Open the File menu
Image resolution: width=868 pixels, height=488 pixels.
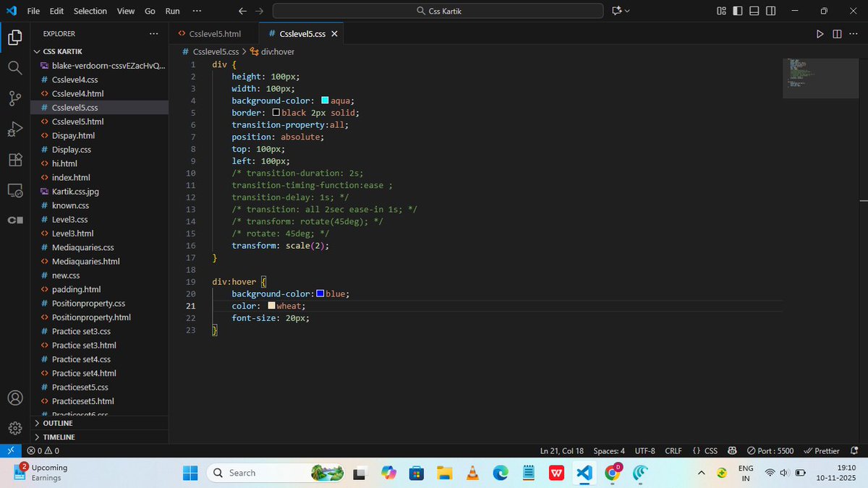pos(33,11)
